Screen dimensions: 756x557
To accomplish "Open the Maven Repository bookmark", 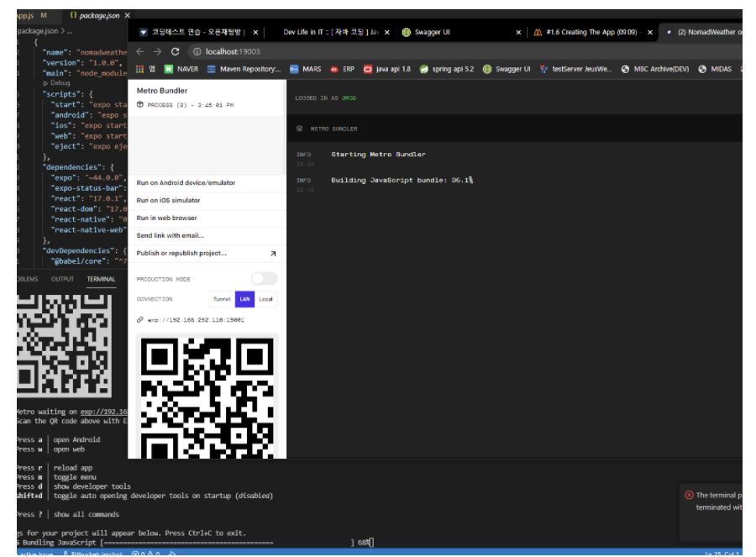I will point(244,69).
